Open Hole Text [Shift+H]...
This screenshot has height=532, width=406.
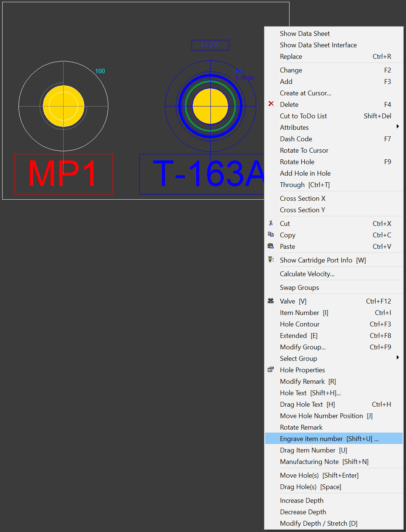click(x=334, y=393)
